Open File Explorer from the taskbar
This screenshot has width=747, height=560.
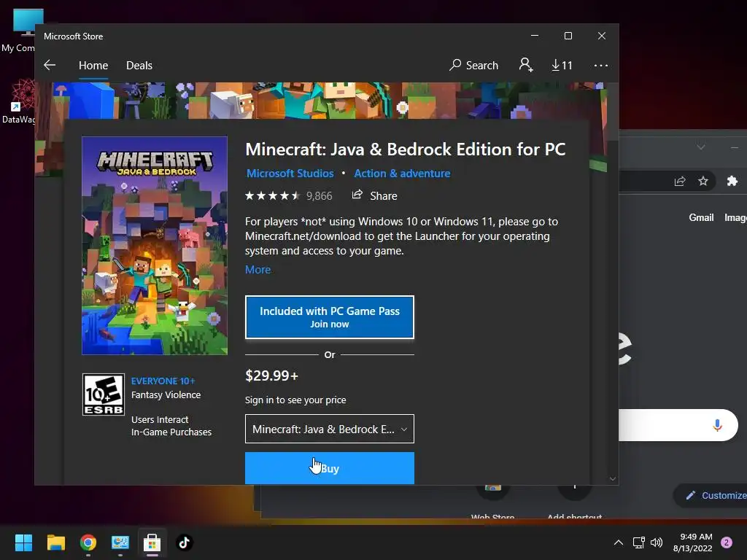[x=55, y=542]
